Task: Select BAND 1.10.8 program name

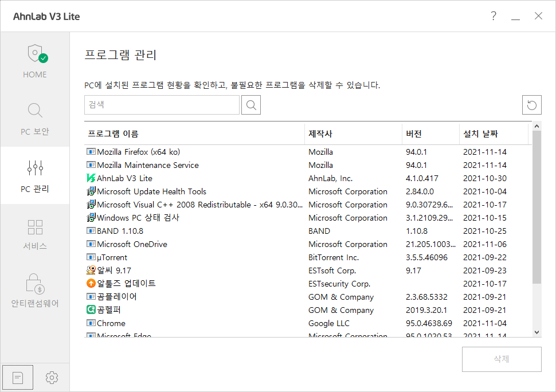Action: (120, 231)
